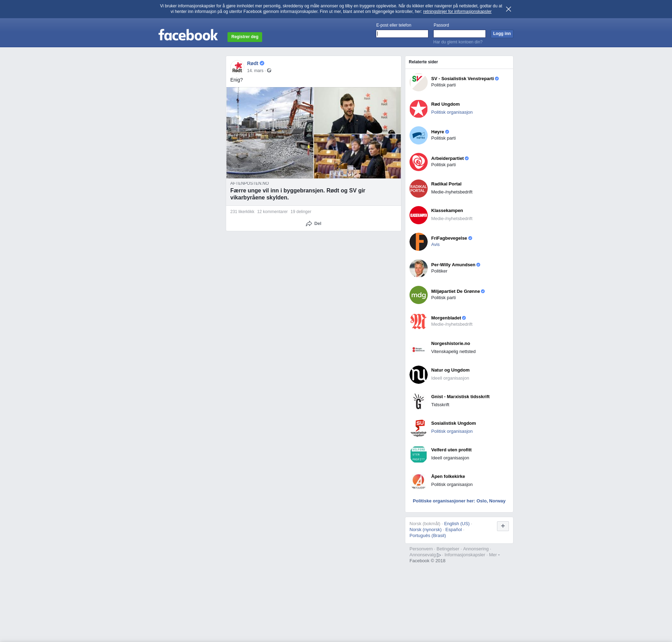Viewport: 672px width, 642px height.
Task: Open Morgenbladet M logo
Action: click(419, 322)
